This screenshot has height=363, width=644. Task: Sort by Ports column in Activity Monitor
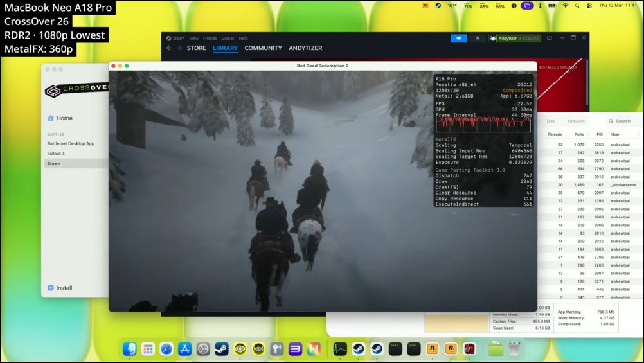coord(579,134)
